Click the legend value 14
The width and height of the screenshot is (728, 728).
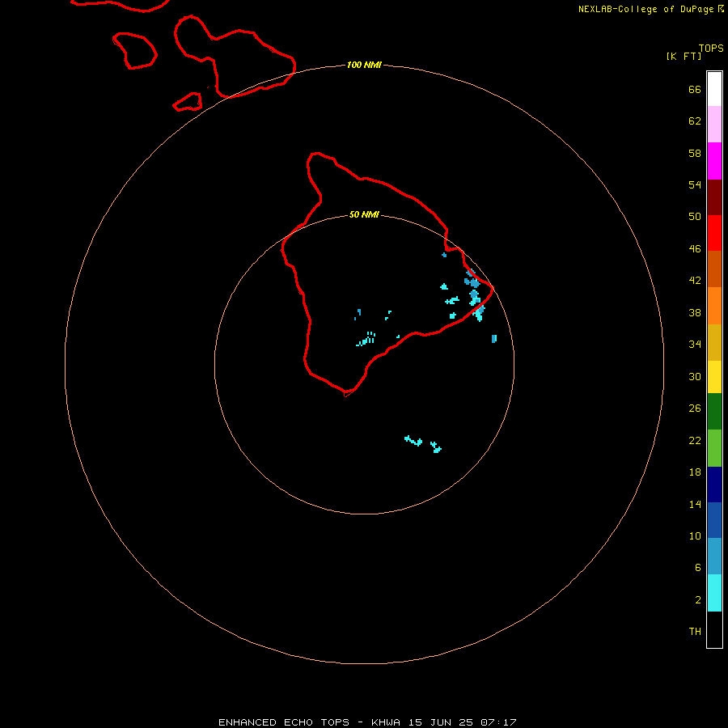[x=695, y=504]
